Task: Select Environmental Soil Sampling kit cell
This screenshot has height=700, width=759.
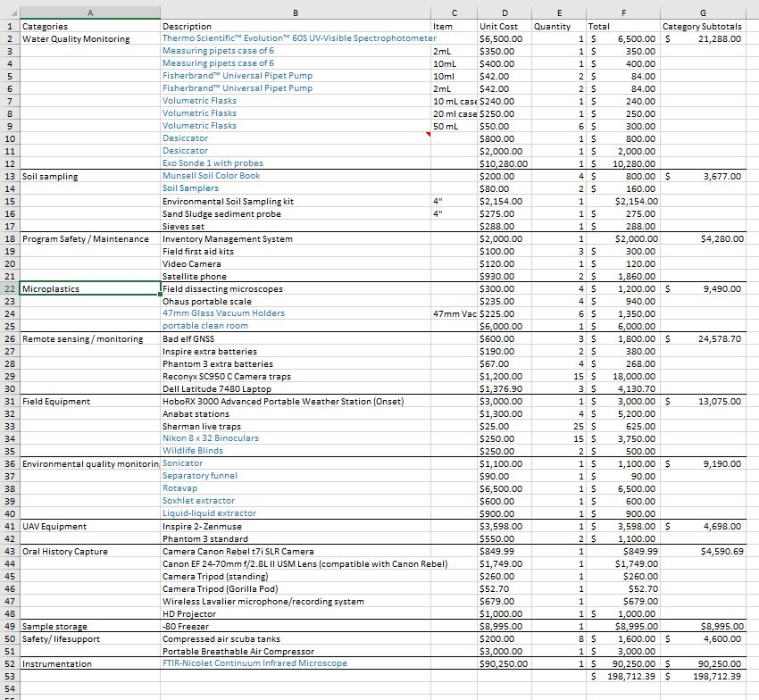Action: coord(296,202)
